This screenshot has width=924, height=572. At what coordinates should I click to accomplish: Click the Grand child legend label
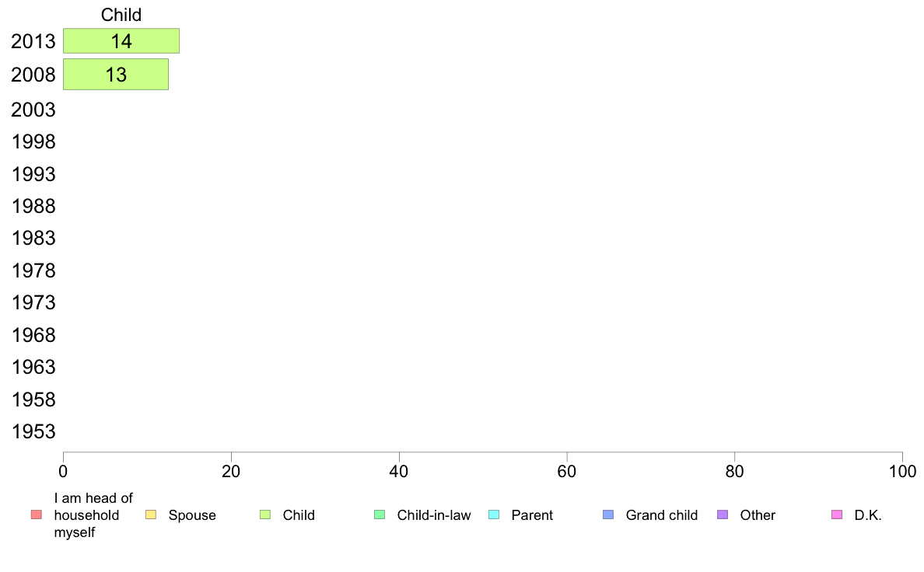tap(661, 515)
